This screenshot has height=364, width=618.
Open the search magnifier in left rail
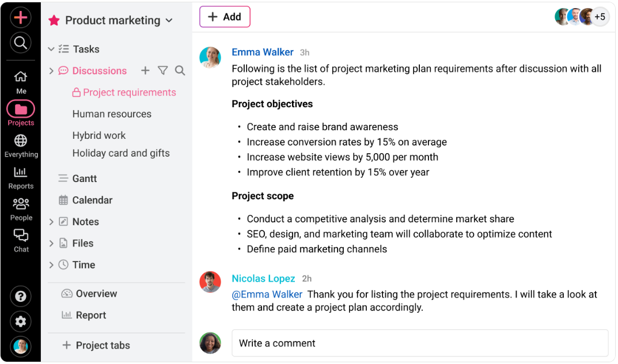point(21,42)
